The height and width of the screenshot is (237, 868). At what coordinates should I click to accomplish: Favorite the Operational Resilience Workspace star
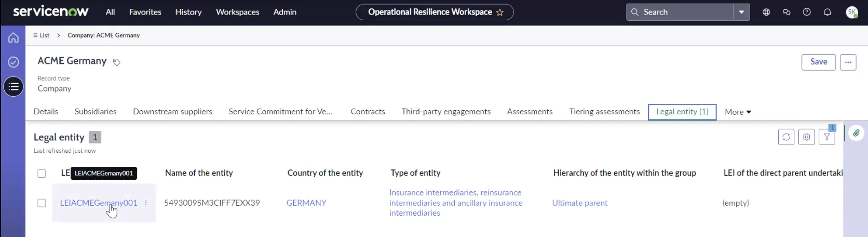point(500,12)
